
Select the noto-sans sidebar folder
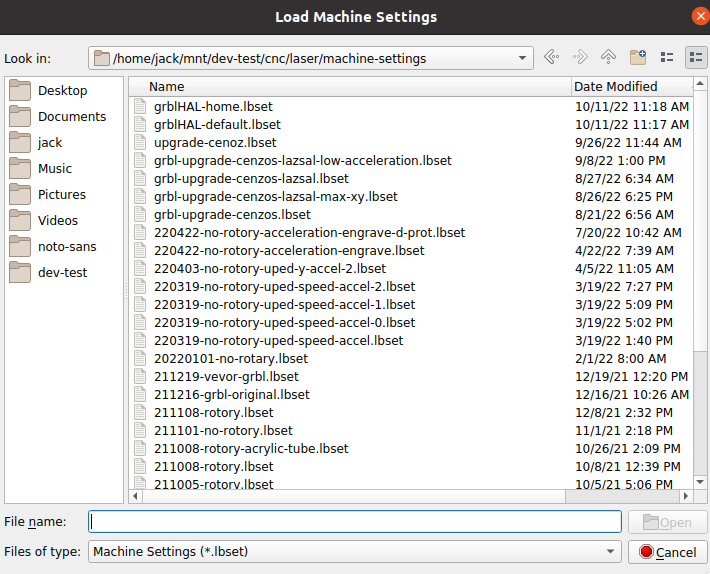pyautogui.click(x=67, y=247)
